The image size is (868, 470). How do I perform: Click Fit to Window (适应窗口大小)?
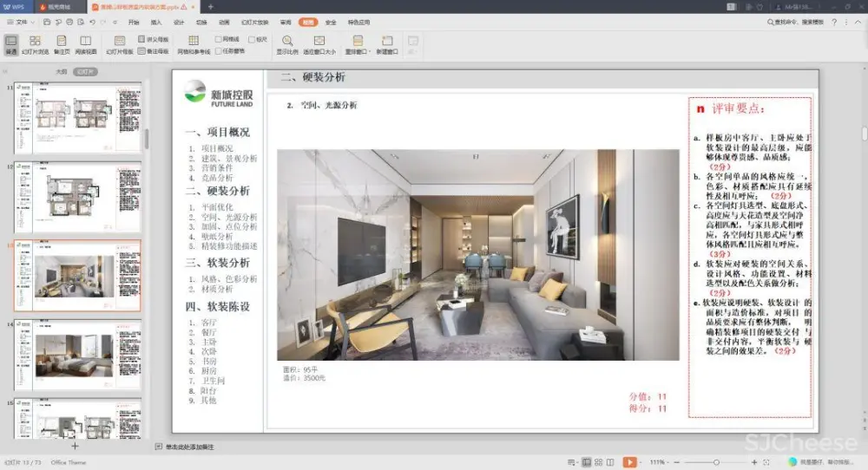point(319,44)
